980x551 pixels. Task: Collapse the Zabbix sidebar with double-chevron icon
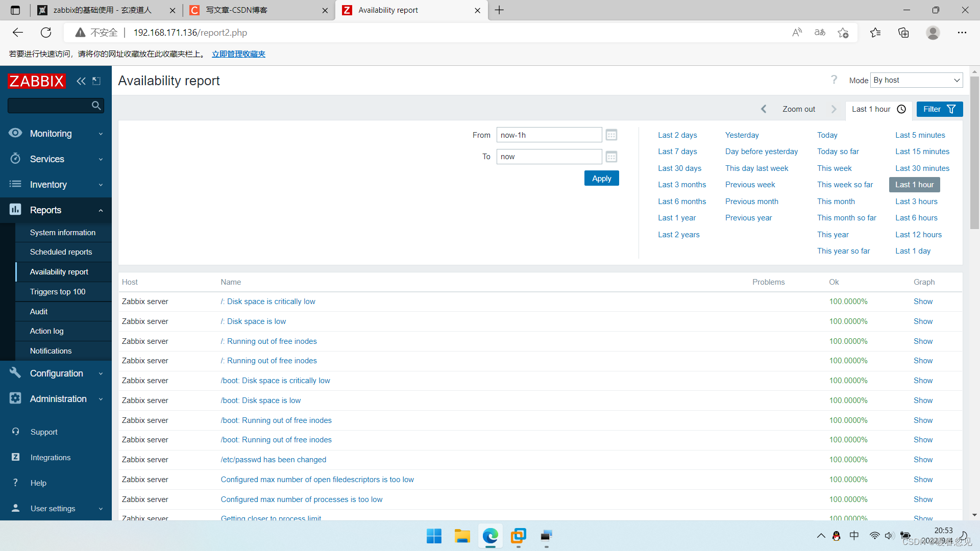81,81
